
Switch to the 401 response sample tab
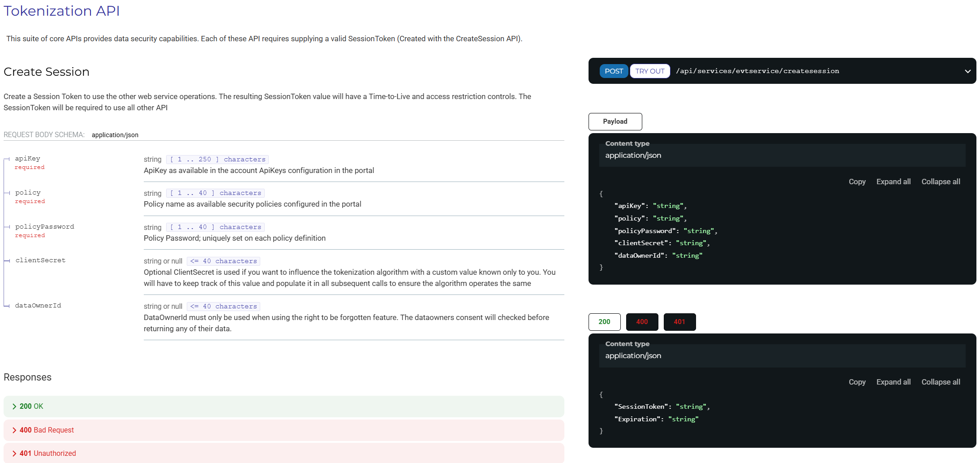pyautogui.click(x=679, y=322)
